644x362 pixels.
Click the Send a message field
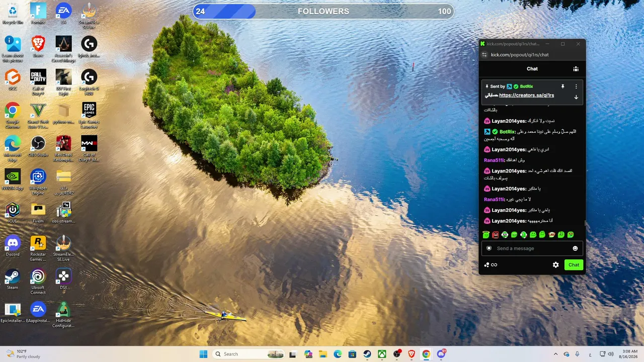point(532,248)
